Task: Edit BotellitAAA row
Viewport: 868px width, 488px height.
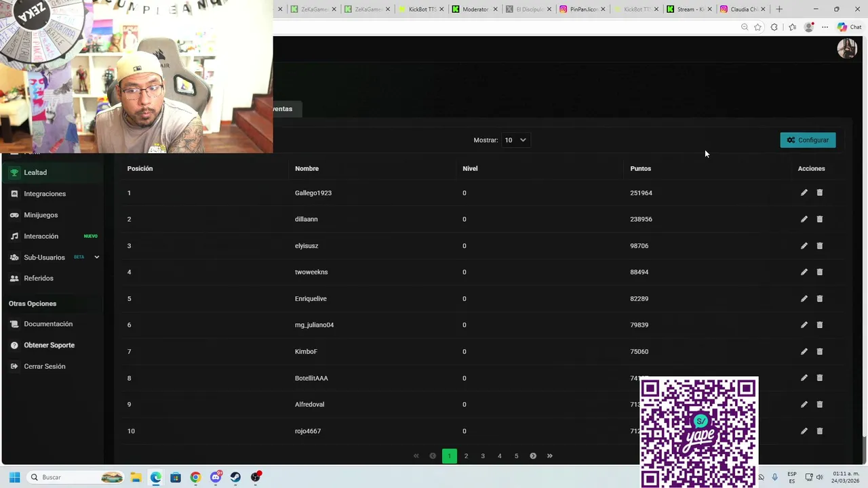Action: 804,378
